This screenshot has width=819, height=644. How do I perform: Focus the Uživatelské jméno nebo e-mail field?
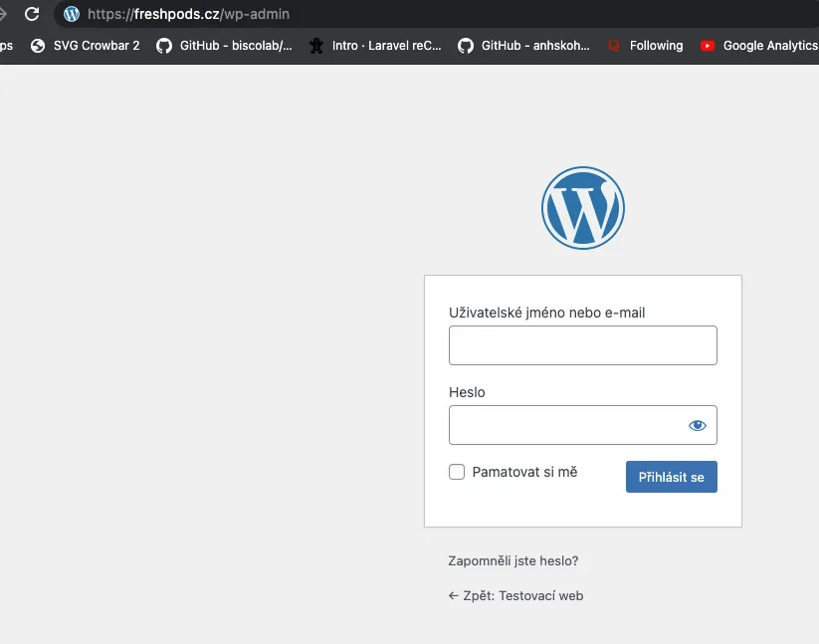[583, 345]
